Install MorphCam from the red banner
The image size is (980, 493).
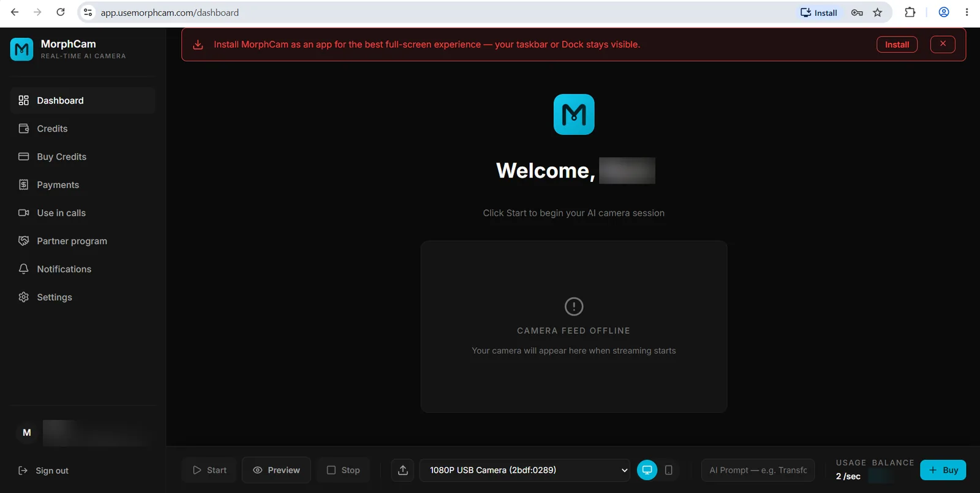point(897,45)
